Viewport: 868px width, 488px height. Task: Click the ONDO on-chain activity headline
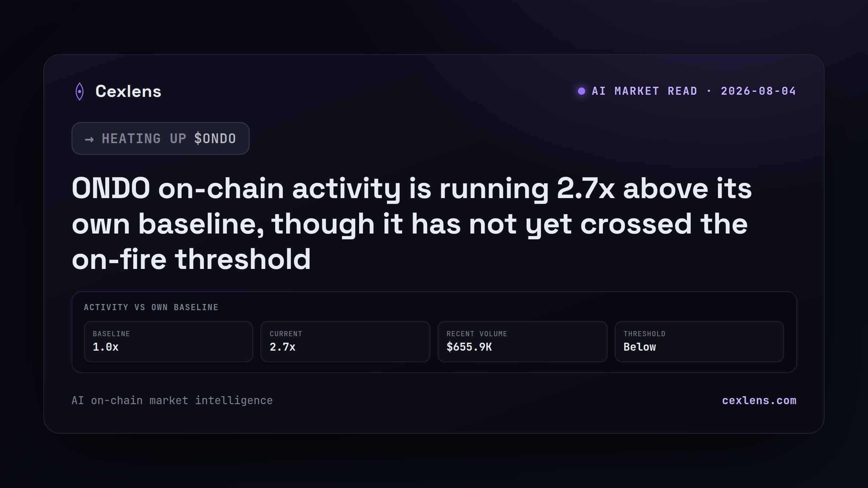coord(412,223)
